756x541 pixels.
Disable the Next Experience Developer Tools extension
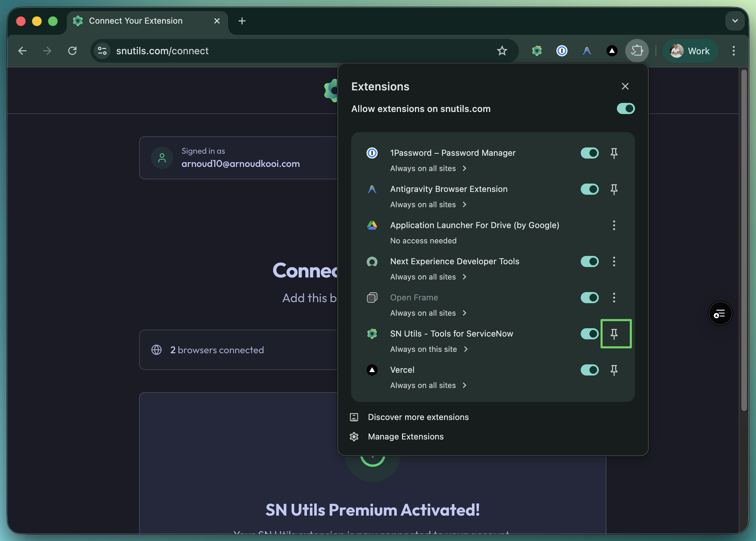[x=589, y=261]
